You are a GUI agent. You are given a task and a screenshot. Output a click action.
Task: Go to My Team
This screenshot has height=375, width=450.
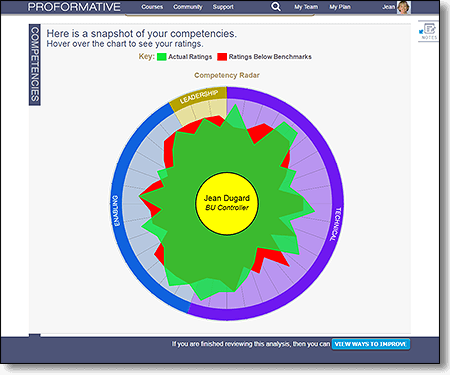click(x=306, y=7)
